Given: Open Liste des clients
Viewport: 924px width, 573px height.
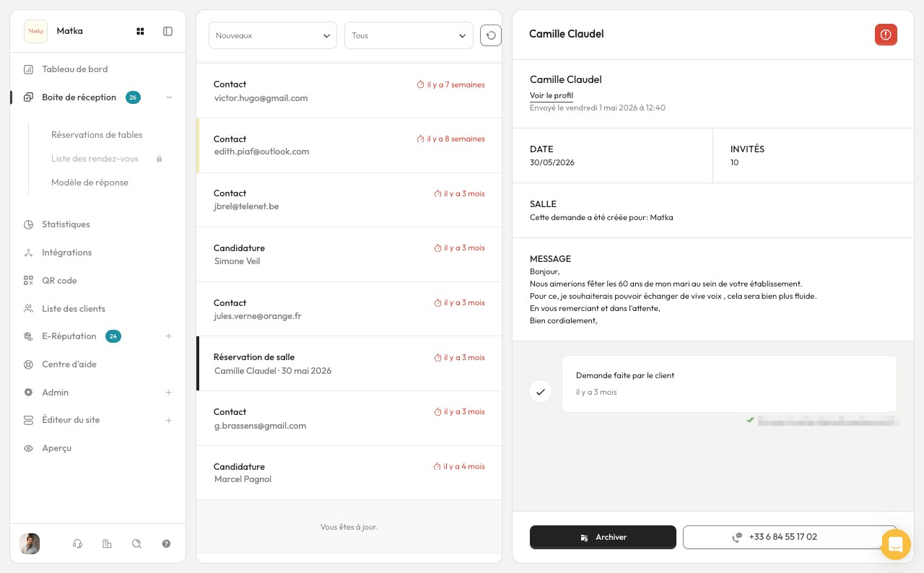Looking at the screenshot, I should [74, 309].
